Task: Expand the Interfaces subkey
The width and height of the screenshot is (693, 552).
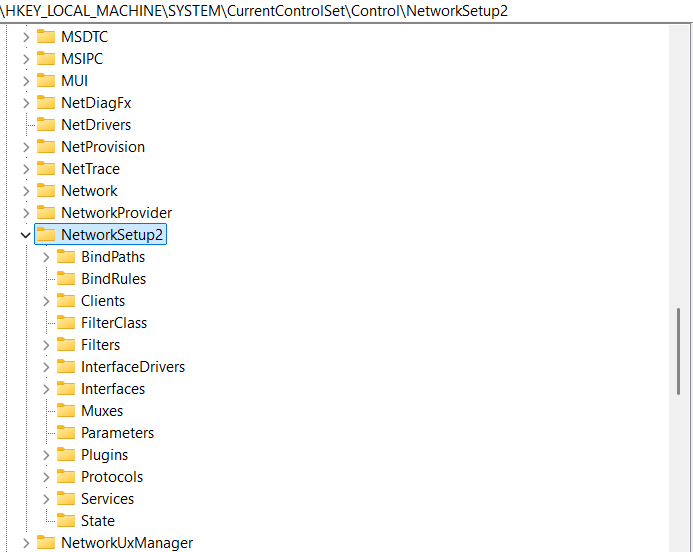Action: pyautogui.click(x=46, y=389)
